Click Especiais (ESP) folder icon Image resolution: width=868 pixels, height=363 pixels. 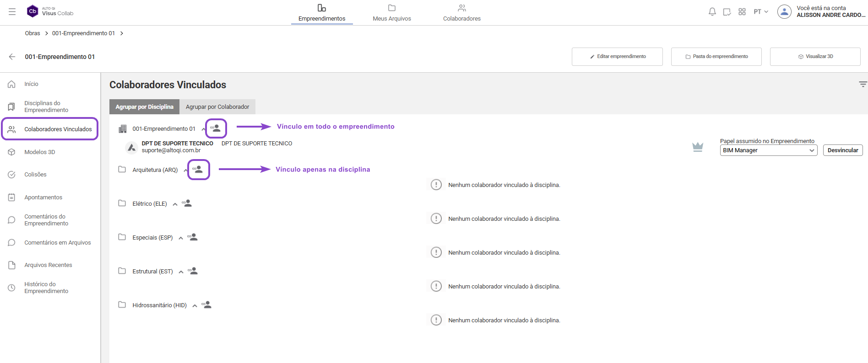(122, 237)
